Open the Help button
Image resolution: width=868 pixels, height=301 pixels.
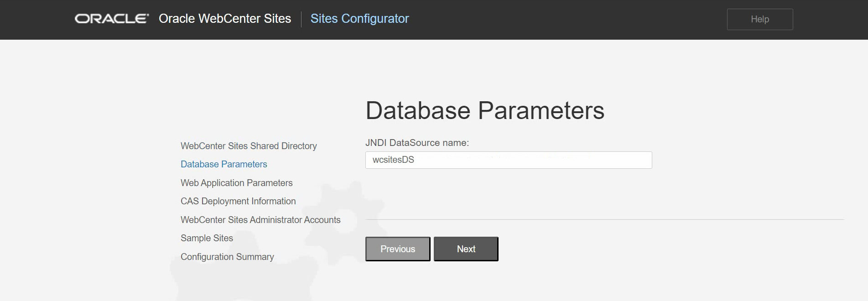[759, 19]
